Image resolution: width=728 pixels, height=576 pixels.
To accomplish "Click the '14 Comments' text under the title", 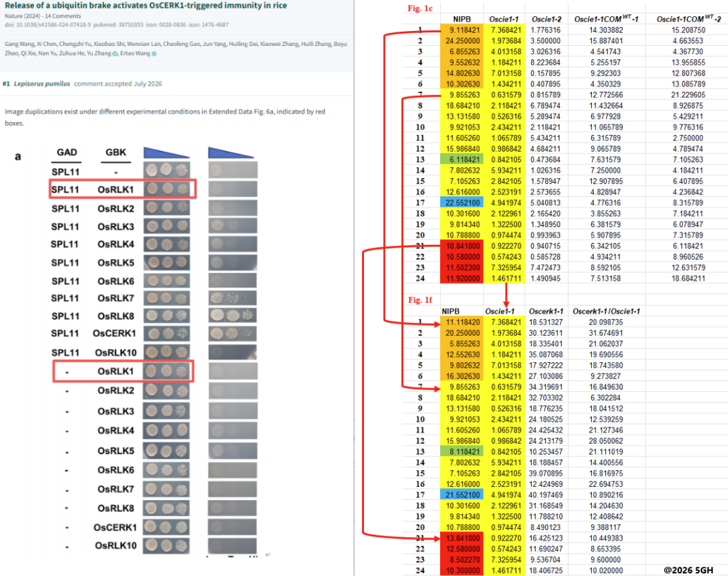I will tap(63, 16).
